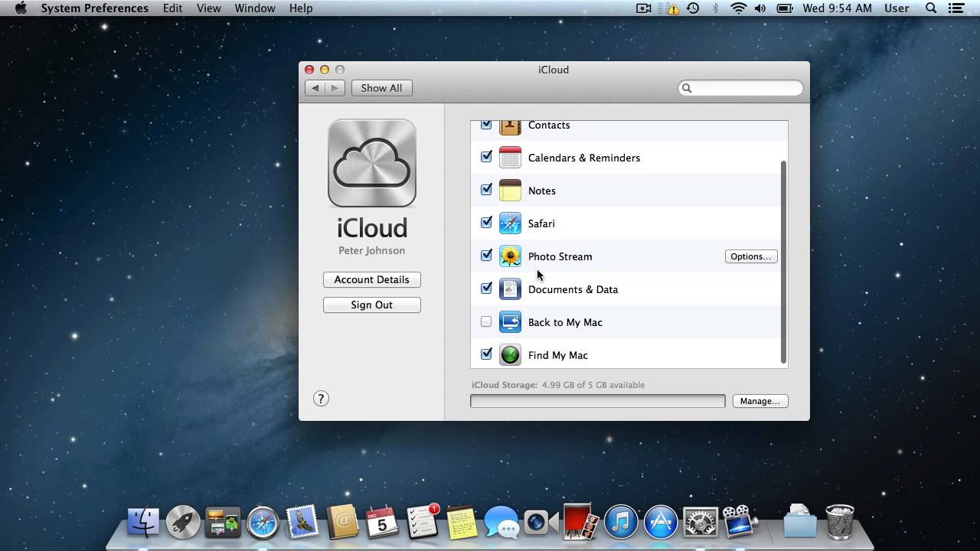Open the View menu
The height and width of the screenshot is (551, 980).
point(209,8)
